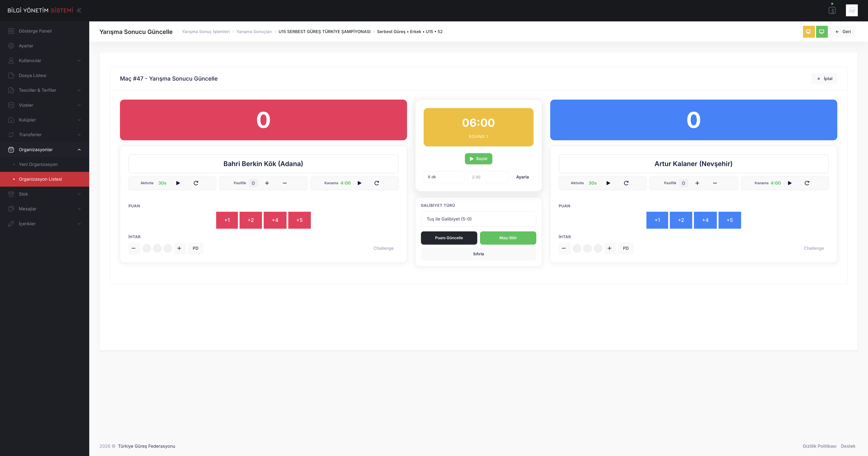
Task: Select Organizasyon Listesi submenu item
Action: coord(44,179)
